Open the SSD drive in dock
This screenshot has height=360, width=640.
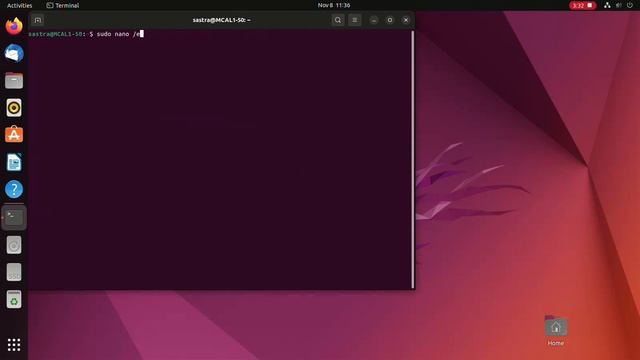(x=14, y=272)
